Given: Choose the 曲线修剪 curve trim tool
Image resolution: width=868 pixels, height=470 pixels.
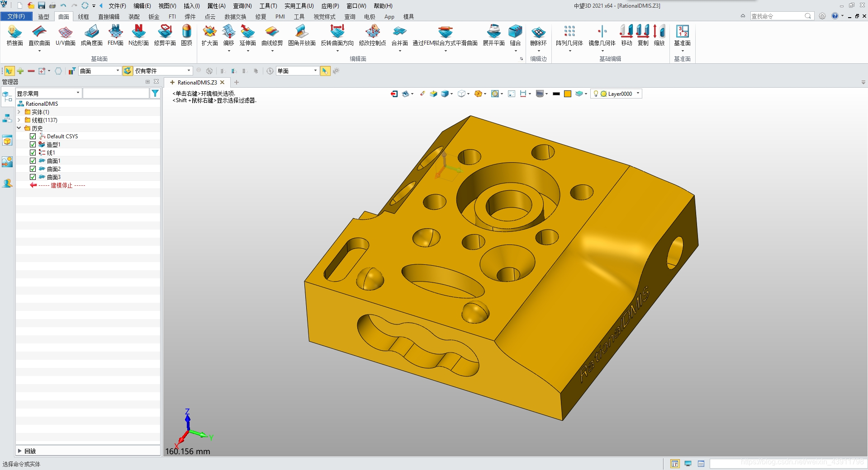Looking at the screenshot, I should point(272,35).
